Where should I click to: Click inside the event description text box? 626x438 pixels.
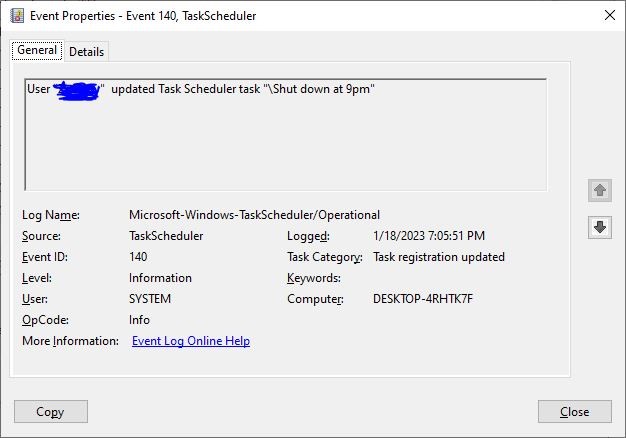click(x=285, y=135)
